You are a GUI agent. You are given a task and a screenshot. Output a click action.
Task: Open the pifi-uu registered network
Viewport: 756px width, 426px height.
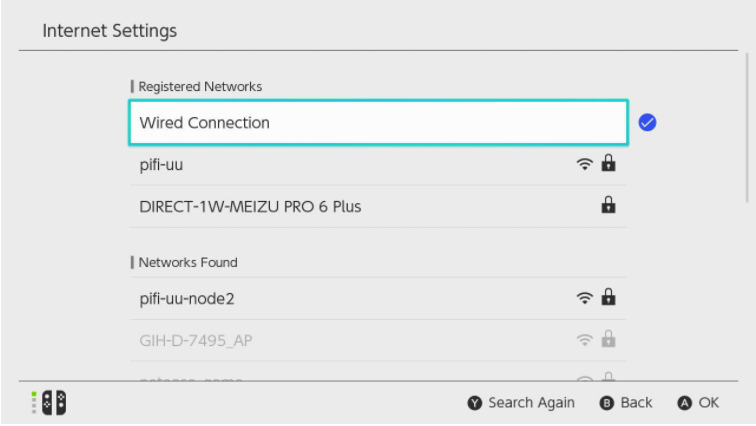point(378,165)
